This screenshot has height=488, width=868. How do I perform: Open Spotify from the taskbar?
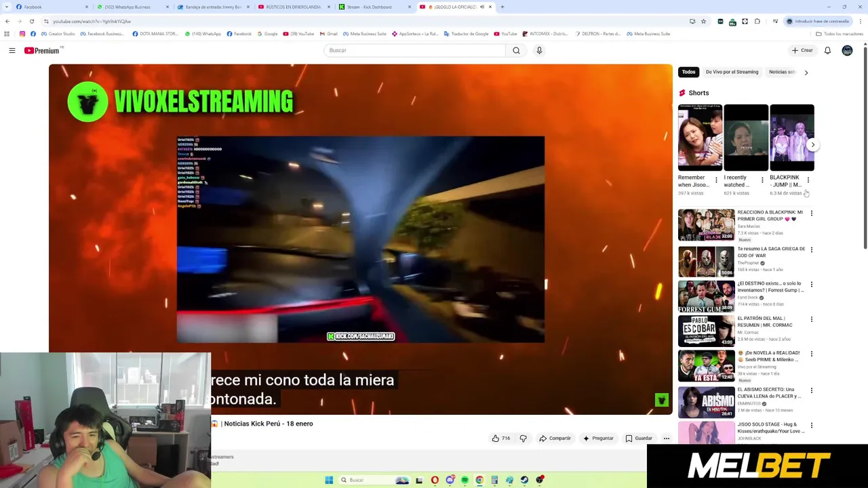[465, 480]
